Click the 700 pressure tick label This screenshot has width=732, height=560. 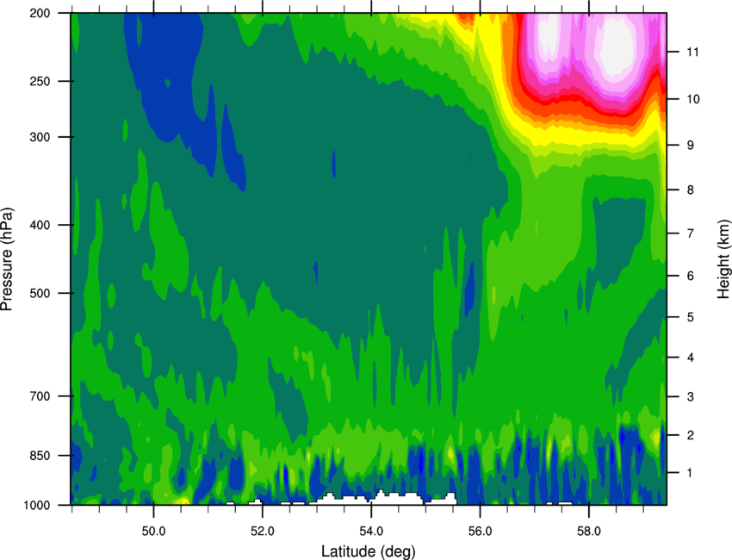pos(40,396)
